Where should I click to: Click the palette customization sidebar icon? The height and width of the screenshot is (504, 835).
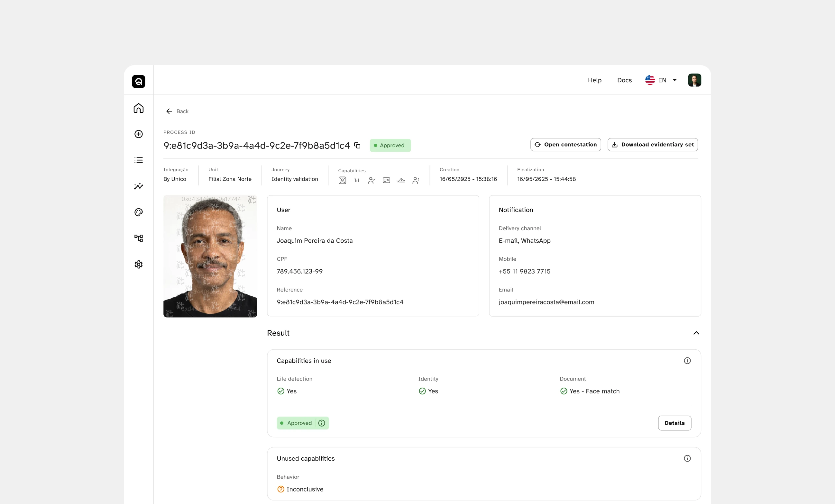(x=138, y=212)
